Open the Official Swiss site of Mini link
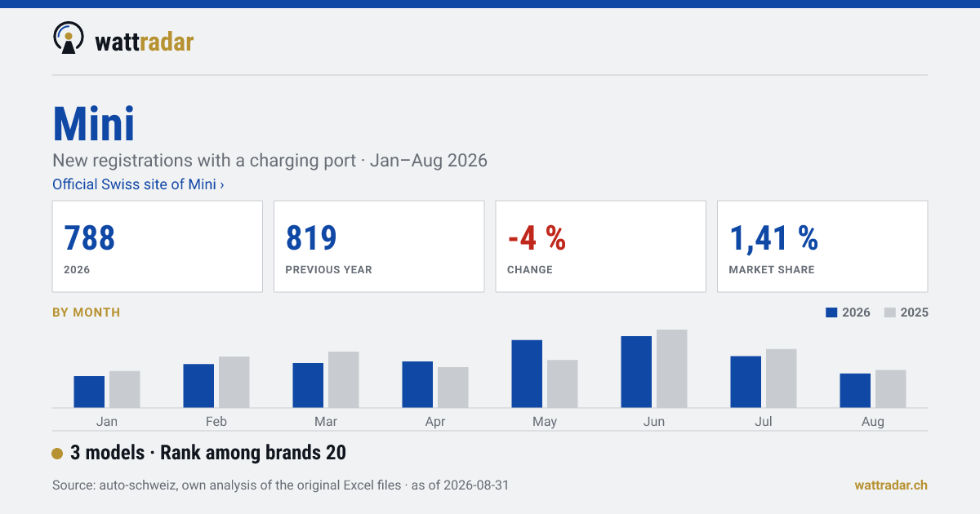This screenshot has width=980, height=514. (138, 184)
